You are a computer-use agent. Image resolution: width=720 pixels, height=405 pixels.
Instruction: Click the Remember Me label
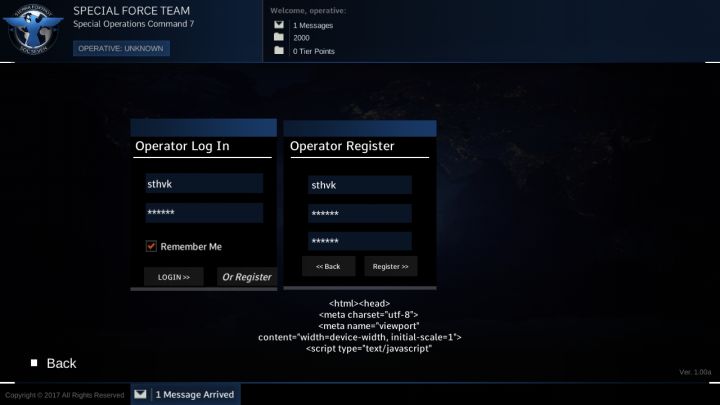[x=191, y=247]
